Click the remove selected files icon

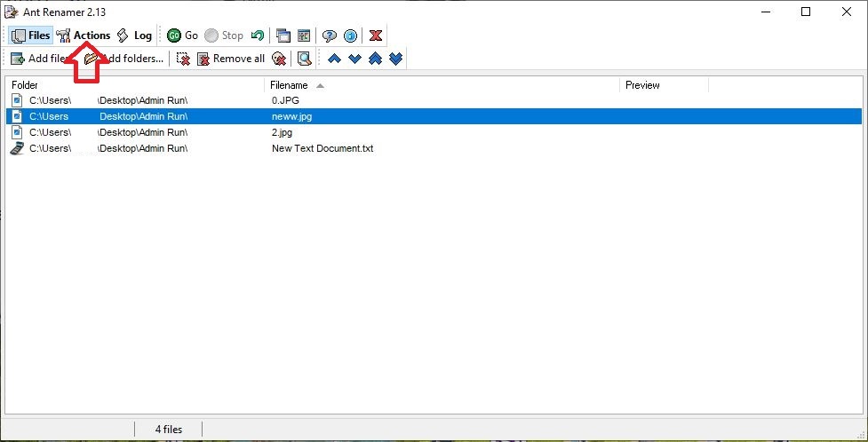pyautogui.click(x=183, y=59)
